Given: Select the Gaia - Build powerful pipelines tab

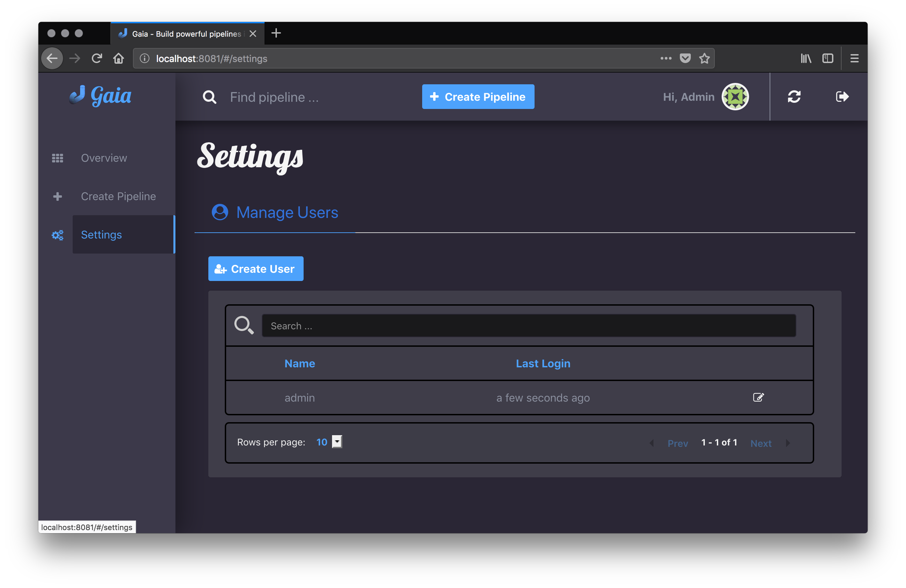Looking at the screenshot, I should click(x=188, y=34).
